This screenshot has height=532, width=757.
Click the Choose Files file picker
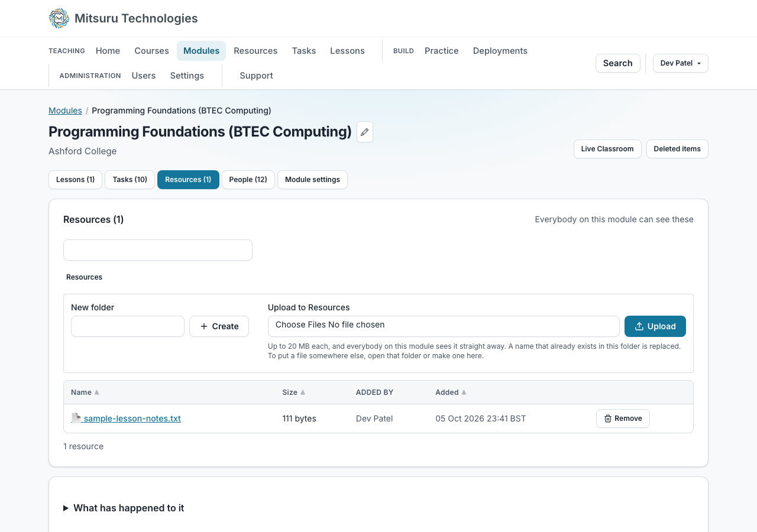tap(444, 326)
